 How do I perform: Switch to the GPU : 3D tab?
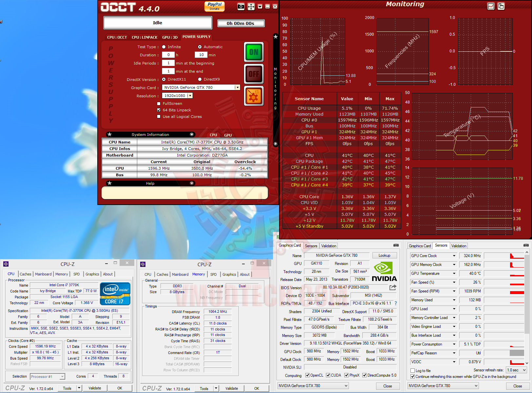[x=170, y=37]
